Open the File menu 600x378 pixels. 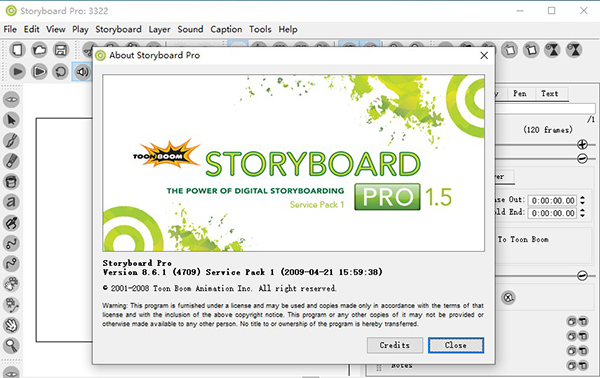pos(10,29)
